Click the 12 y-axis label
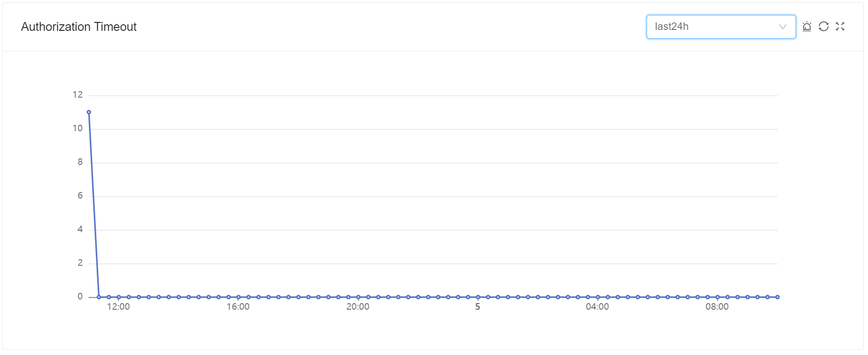Image resolution: width=868 pixels, height=355 pixels. coord(78,95)
